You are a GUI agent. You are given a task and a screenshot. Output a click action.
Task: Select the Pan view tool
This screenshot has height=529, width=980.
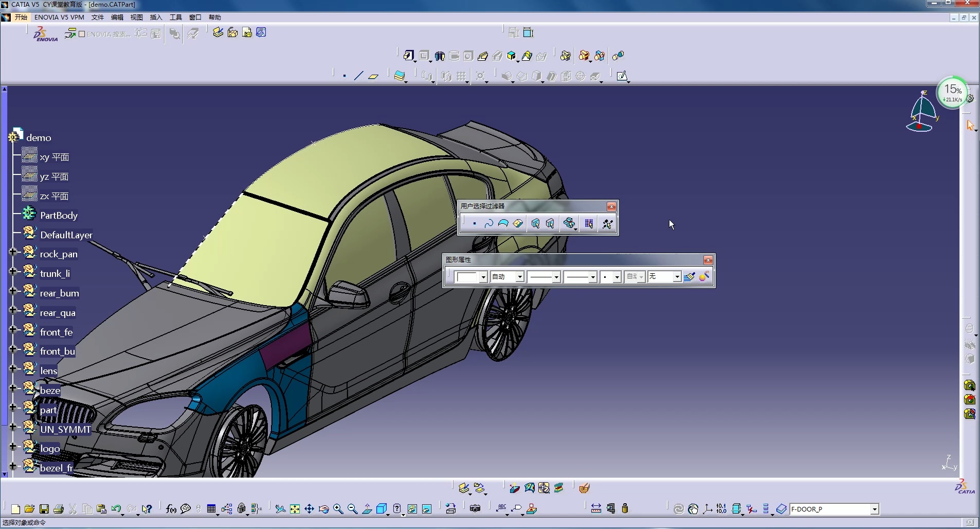point(309,509)
